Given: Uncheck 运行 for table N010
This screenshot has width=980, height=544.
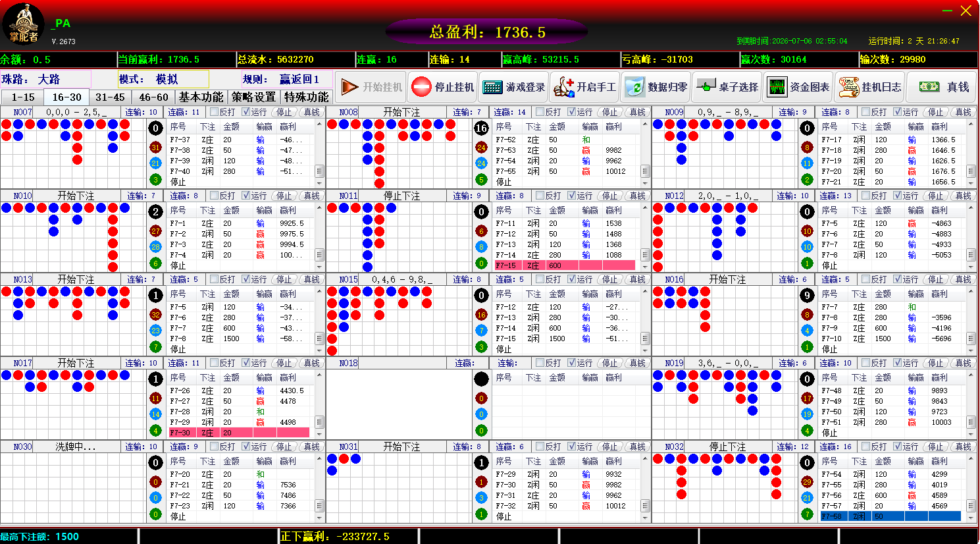Looking at the screenshot, I should coord(245,196).
